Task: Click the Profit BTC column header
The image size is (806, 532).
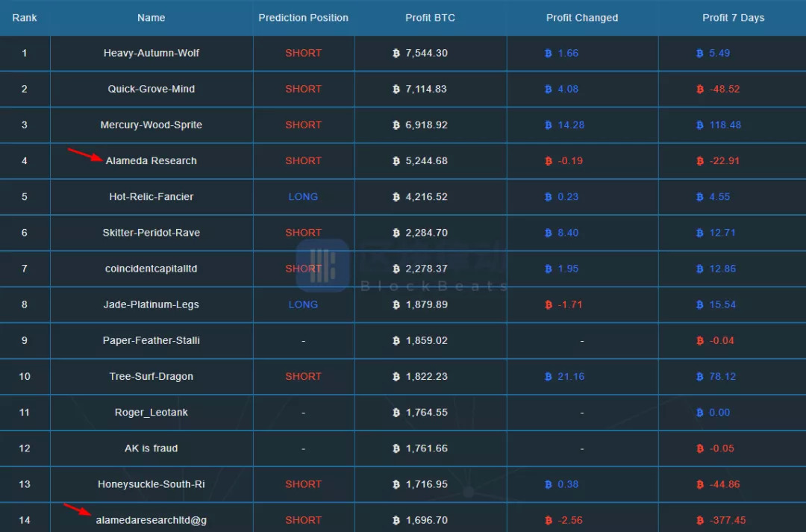Action: tap(431, 17)
